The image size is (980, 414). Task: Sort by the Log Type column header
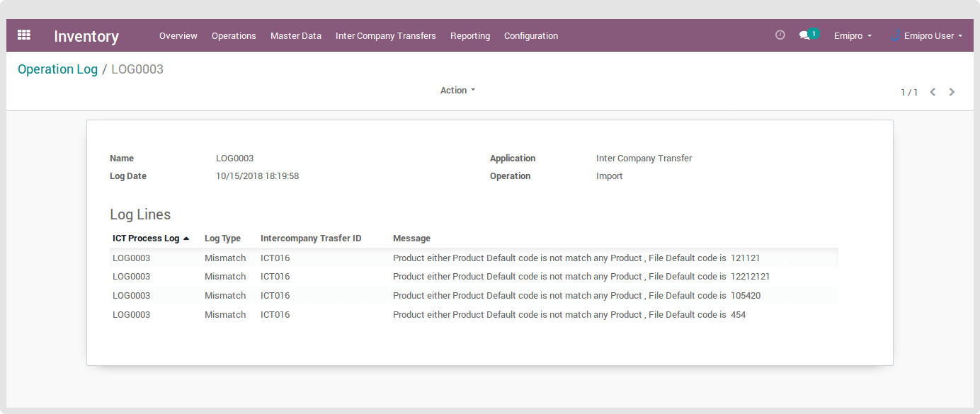222,238
